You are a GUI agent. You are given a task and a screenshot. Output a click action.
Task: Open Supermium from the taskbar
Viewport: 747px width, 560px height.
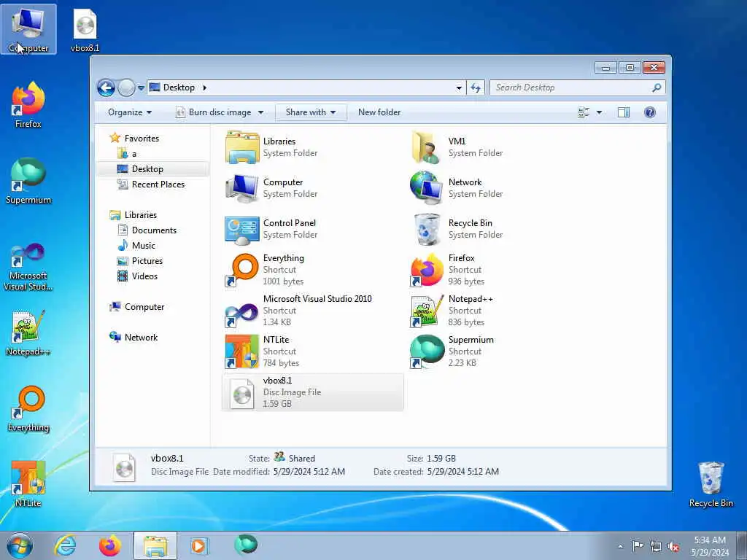point(246,545)
